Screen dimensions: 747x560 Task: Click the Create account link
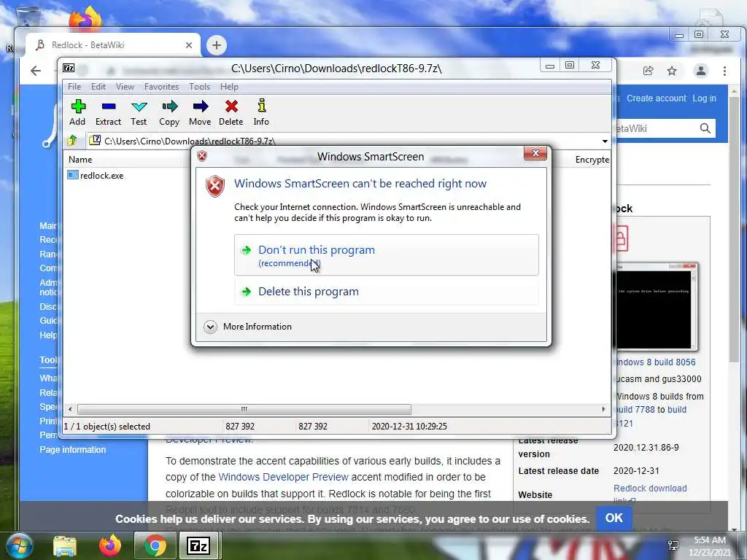tap(656, 98)
